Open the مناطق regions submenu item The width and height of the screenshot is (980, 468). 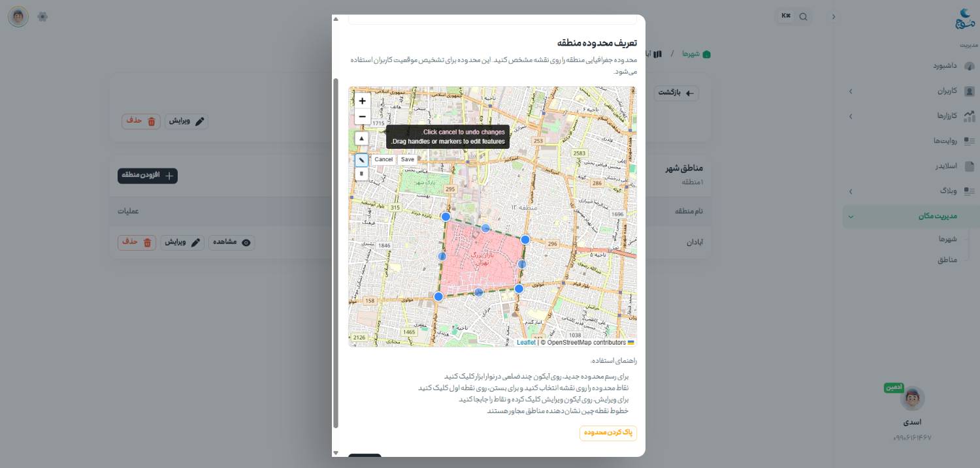pyautogui.click(x=947, y=260)
